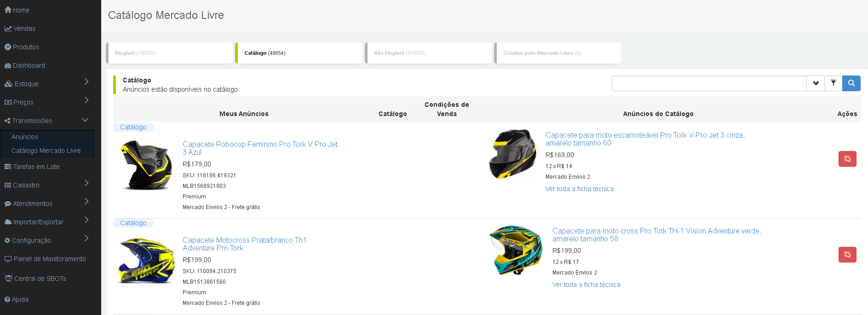Image resolution: width=868 pixels, height=315 pixels.
Task: Switch to the Catálogo (49854) tab
Action: (299, 53)
